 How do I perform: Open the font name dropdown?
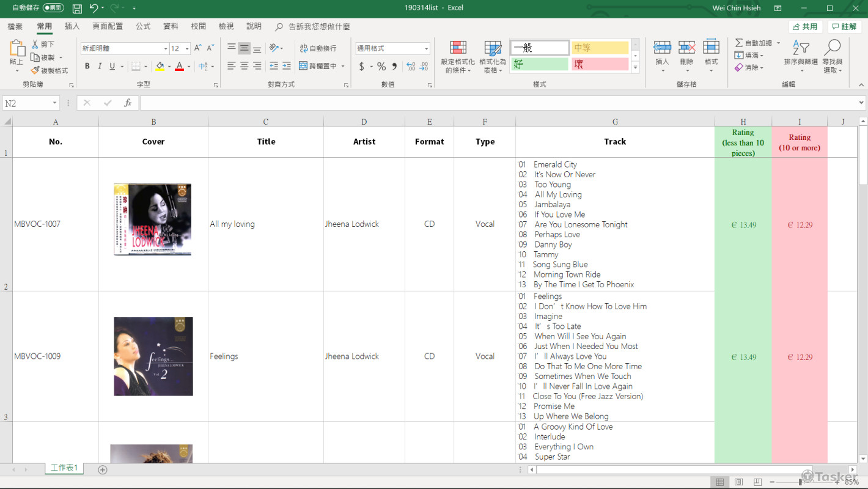click(x=165, y=49)
